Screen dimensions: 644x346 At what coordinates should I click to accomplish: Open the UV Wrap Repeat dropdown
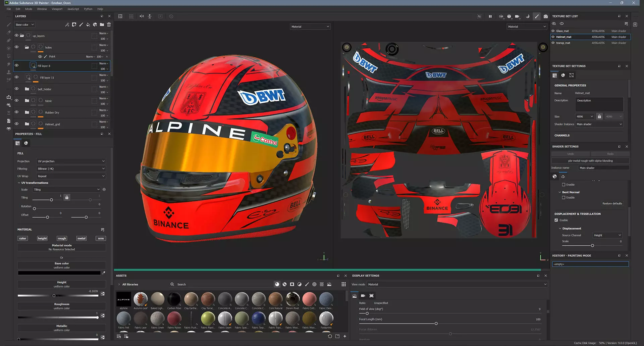pos(71,176)
